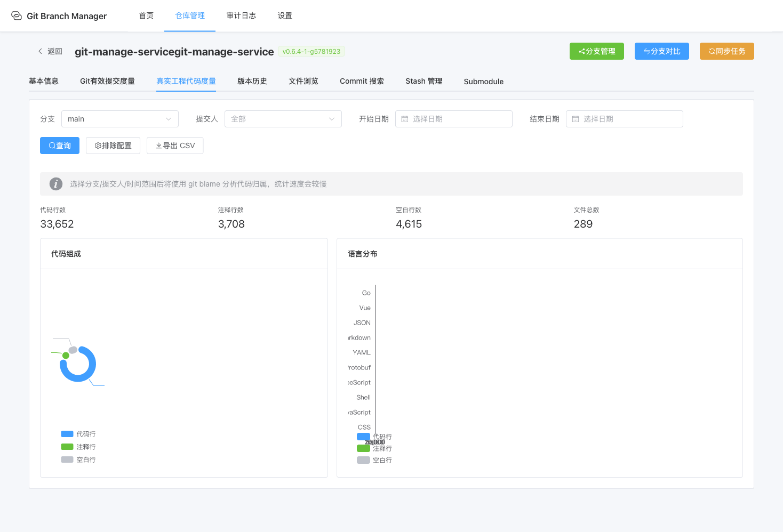Switch to the 版本历史 tab
This screenshot has height=532, width=783.
[252, 81]
